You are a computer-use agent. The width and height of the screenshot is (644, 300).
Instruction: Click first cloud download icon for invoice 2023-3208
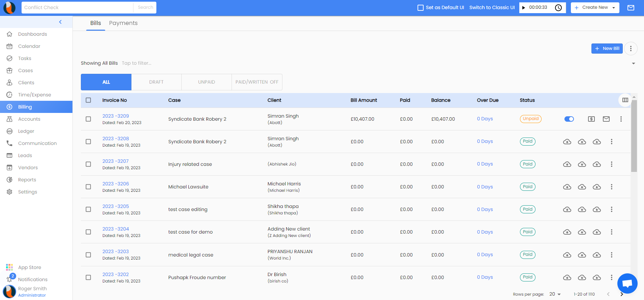point(567,142)
